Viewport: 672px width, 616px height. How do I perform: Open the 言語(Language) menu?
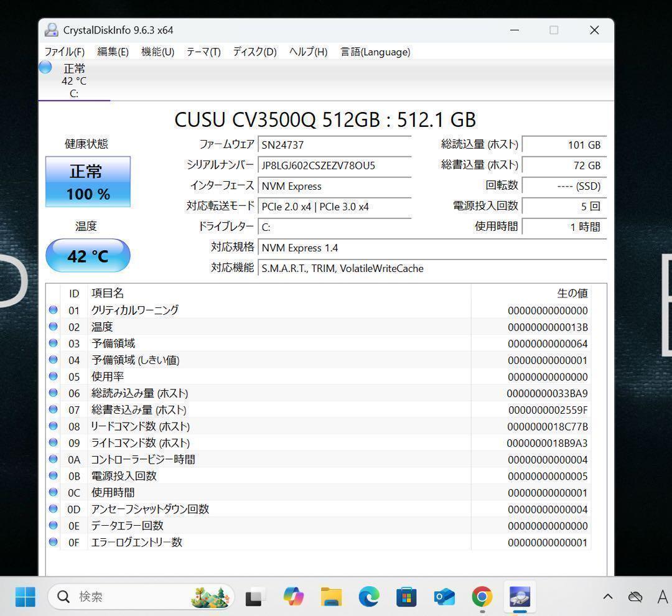pyautogui.click(x=375, y=52)
